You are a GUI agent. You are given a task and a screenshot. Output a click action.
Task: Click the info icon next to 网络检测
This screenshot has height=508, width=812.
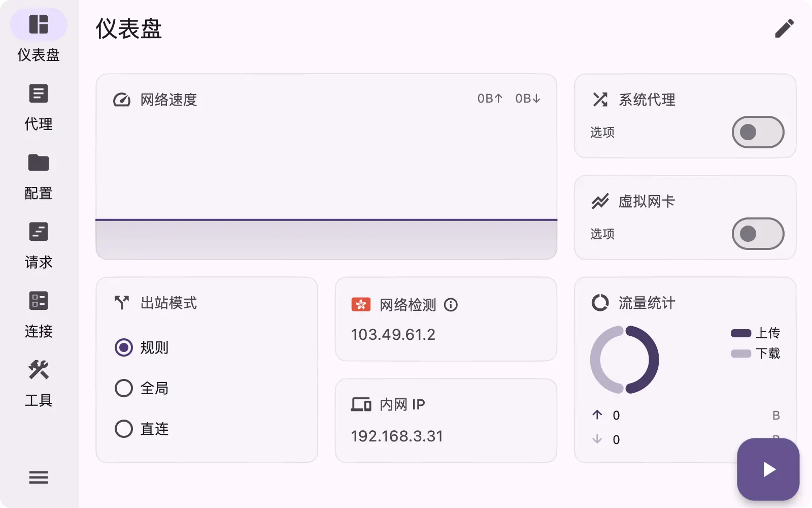pos(451,305)
